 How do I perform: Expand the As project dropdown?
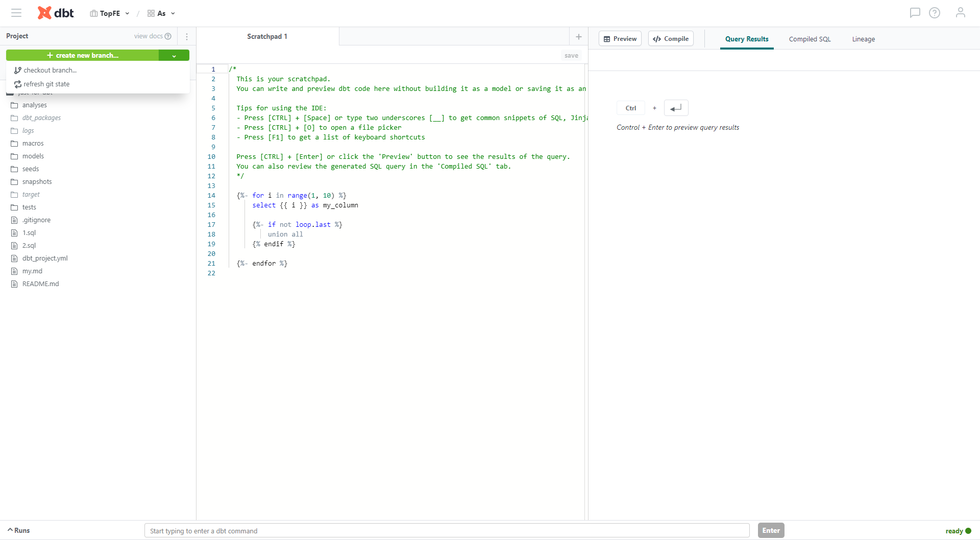click(161, 13)
